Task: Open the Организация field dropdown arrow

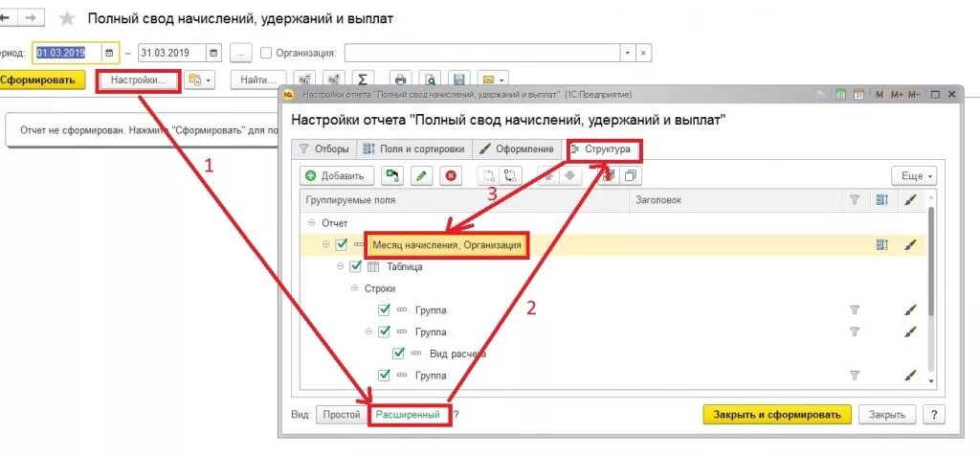Action: 628,53
